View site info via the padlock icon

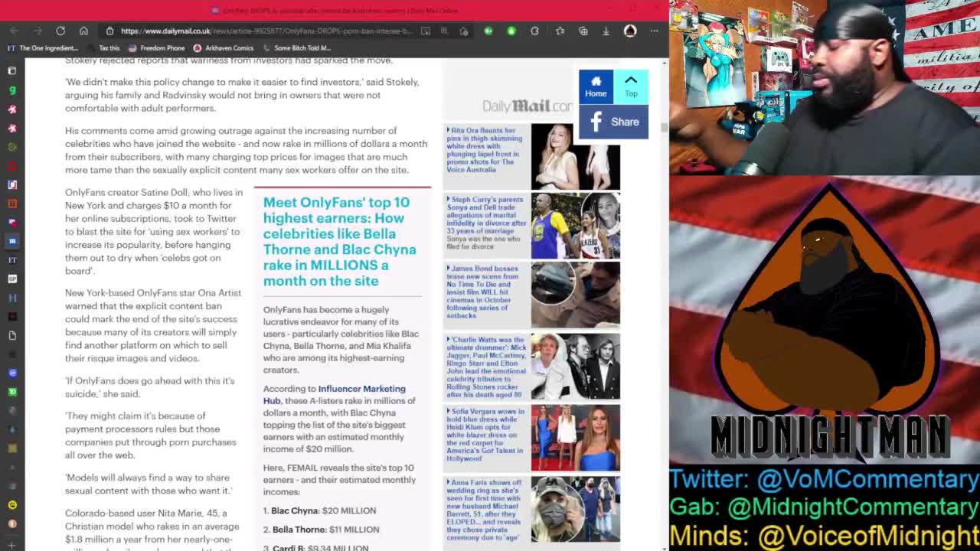[109, 31]
